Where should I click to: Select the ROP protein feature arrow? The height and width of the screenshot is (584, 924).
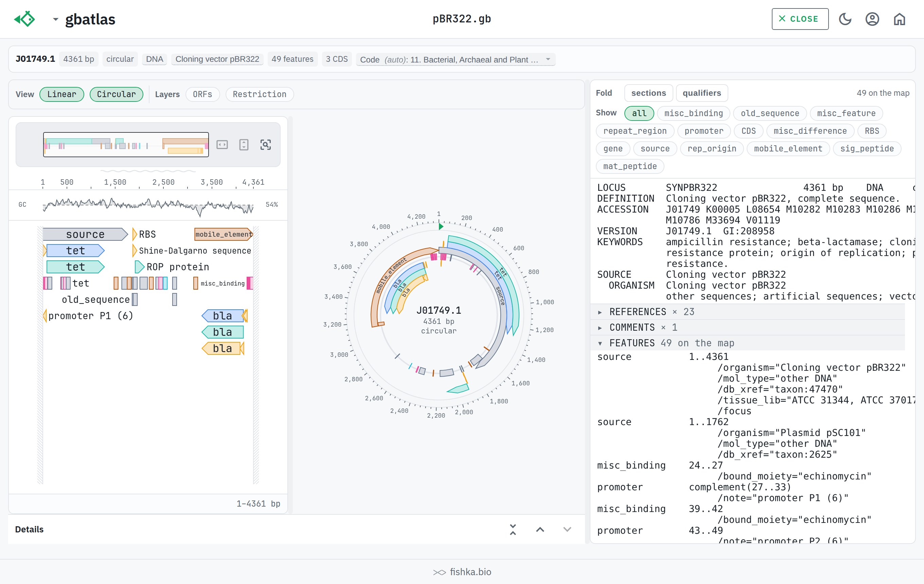coord(140,267)
